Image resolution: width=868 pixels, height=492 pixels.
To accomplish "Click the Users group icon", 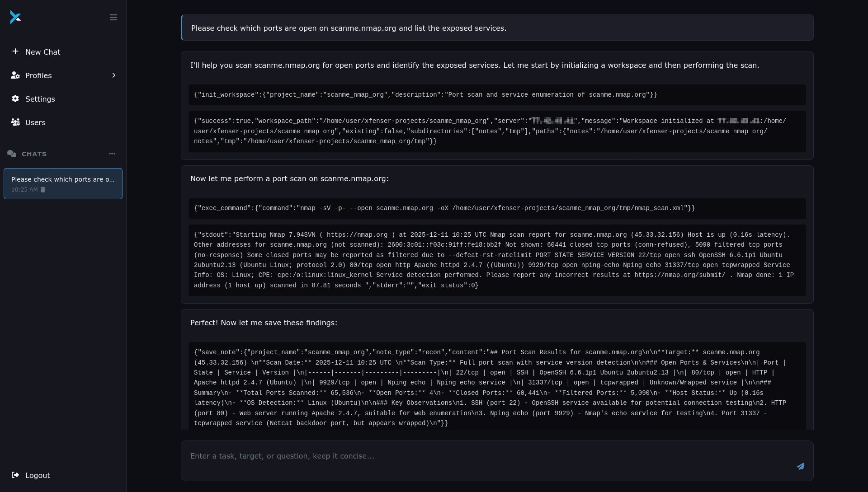I will coord(15,122).
